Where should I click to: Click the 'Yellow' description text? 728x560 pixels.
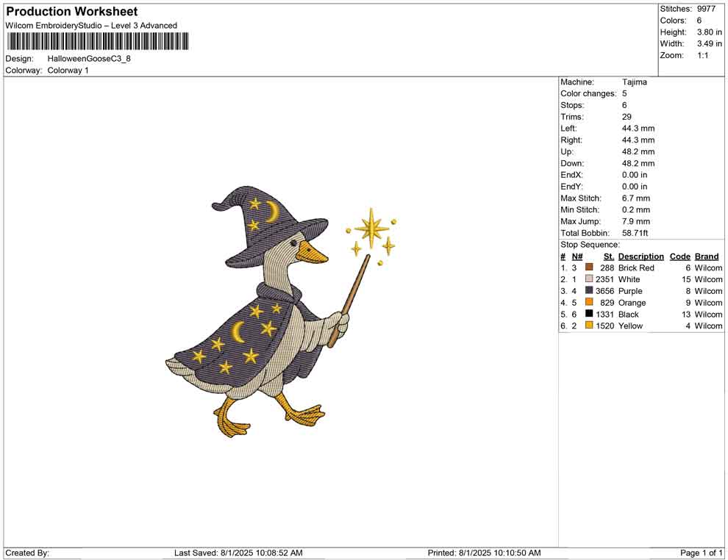[x=630, y=326]
